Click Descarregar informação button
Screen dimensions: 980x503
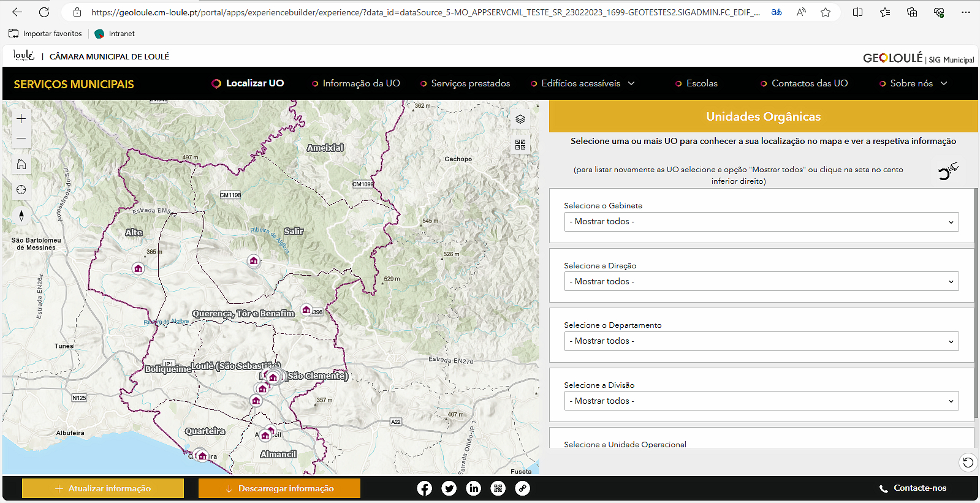(x=279, y=488)
